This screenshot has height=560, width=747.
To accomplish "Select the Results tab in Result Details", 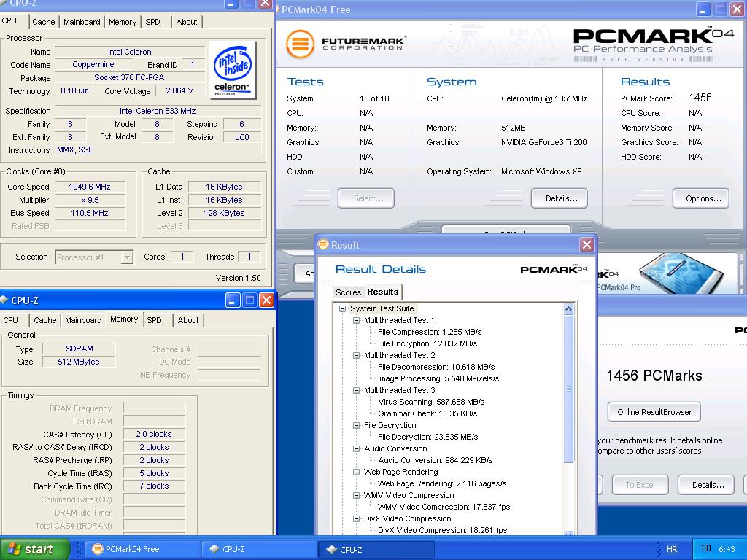I will click(382, 292).
